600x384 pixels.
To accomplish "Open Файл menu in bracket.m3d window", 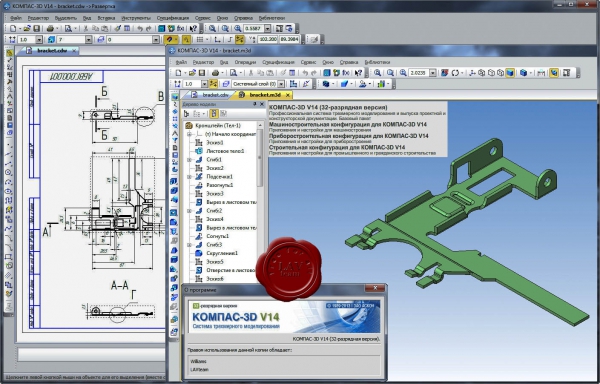I will pos(181,62).
